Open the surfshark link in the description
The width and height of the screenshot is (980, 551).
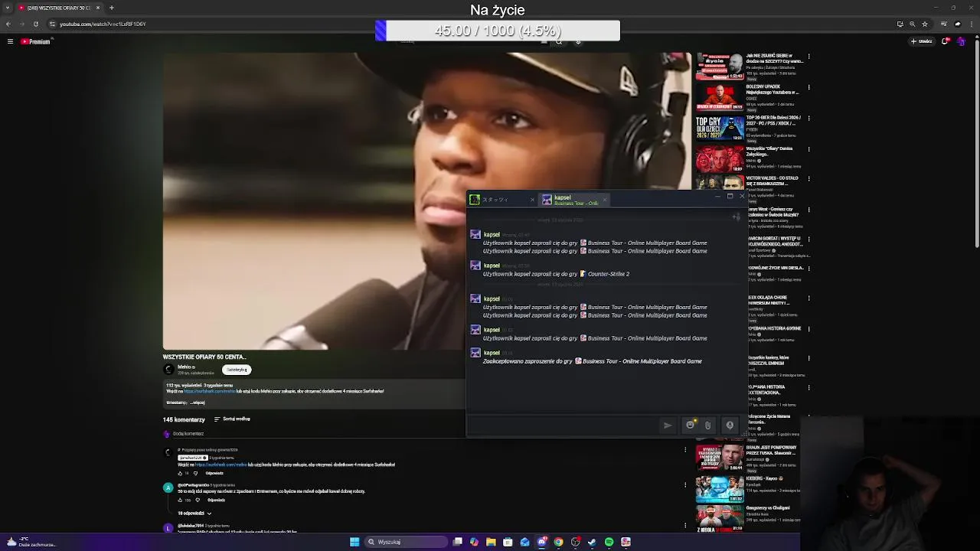209,391
